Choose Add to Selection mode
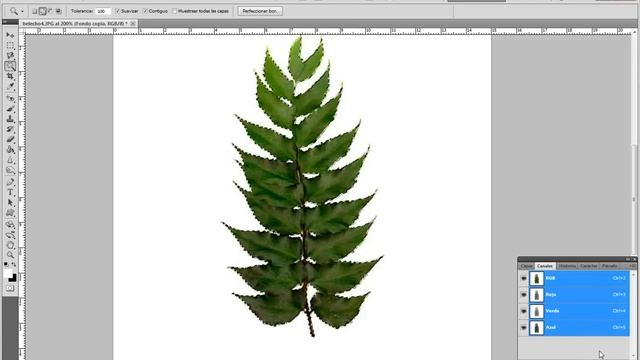The width and height of the screenshot is (640, 360). tap(43, 11)
